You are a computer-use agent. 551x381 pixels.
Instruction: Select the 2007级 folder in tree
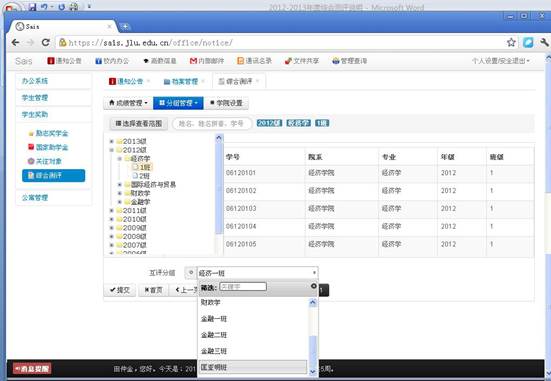131,245
